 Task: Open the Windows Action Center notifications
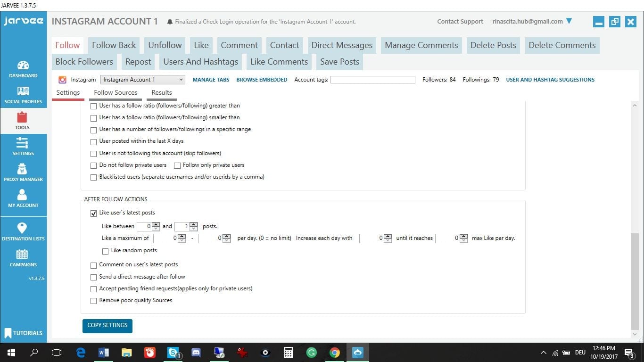coord(629,352)
